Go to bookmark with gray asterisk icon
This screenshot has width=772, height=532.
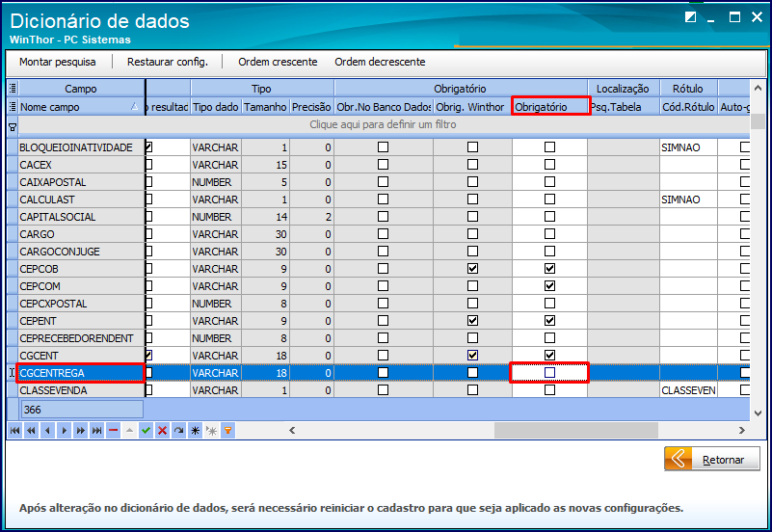point(212,431)
